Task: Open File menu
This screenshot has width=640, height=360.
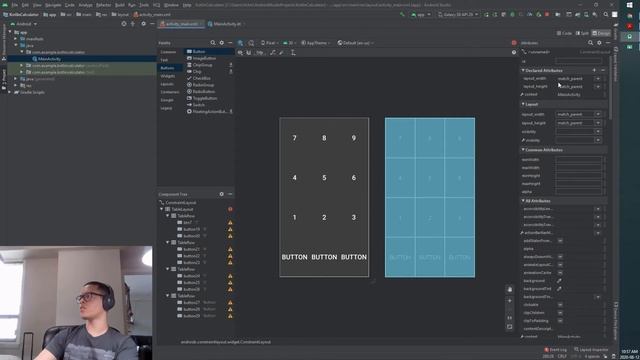Action: pos(15,5)
